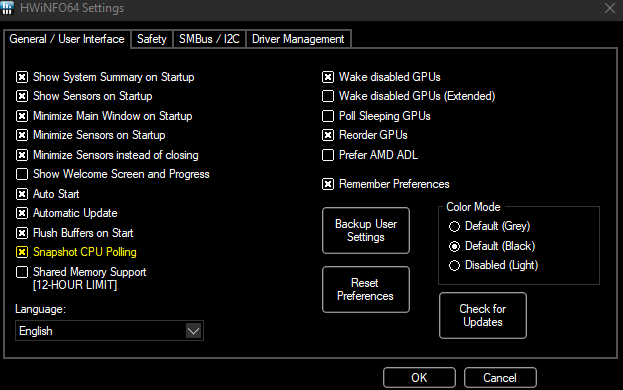The image size is (623, 390).
Task: Open the English language combo box
Action: tap(109, 331)
